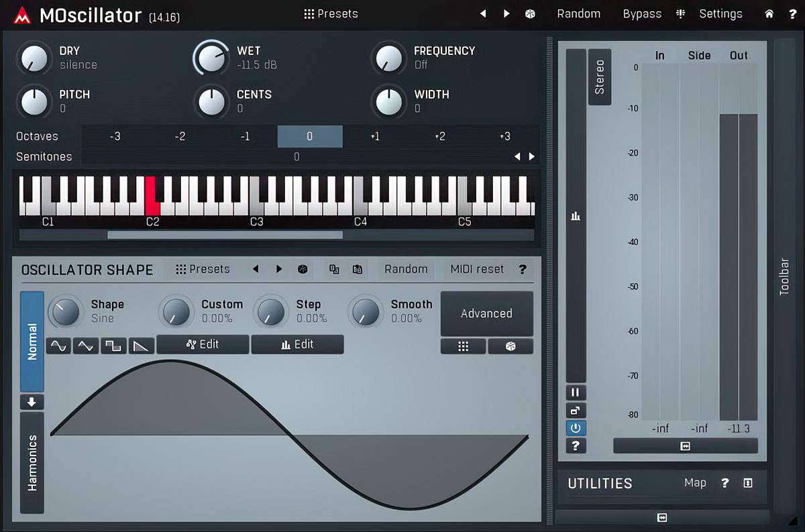Click Edit button for custom shape
The image size is (805, 532).
(203, 344)
